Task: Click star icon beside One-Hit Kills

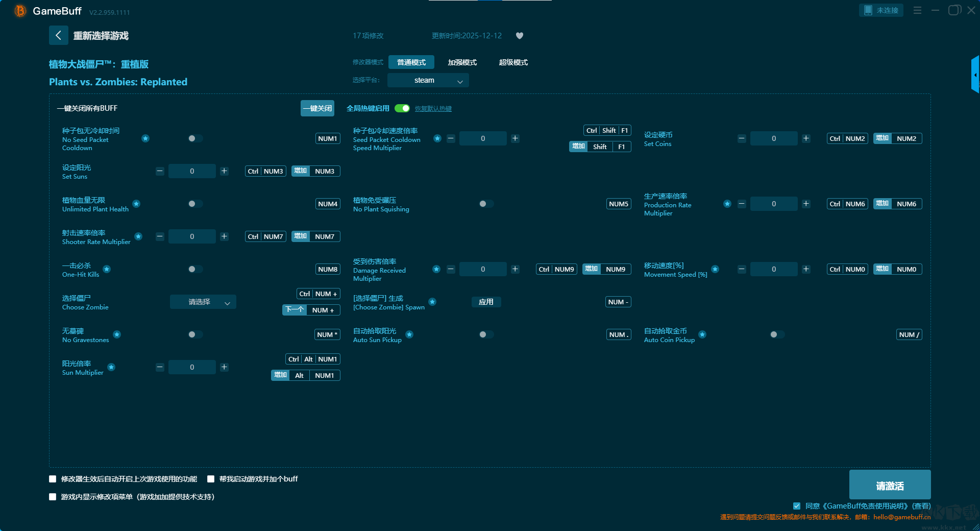Action: pyautogui.click(x=107, y=269)
